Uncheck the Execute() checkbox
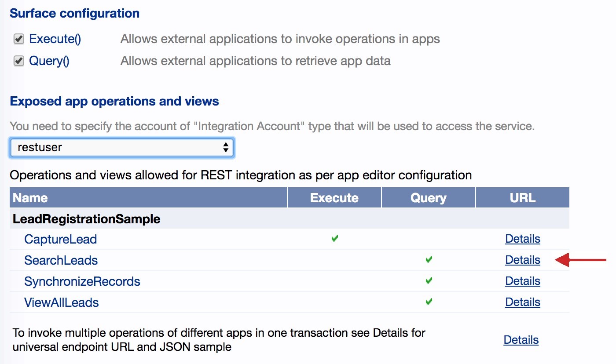616x364 pixels. [18, 39]
